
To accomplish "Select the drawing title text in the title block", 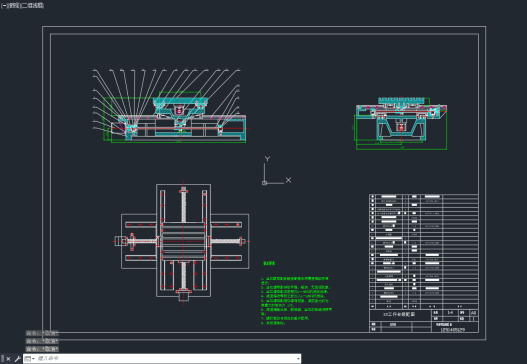I will (x=399, y=315).
